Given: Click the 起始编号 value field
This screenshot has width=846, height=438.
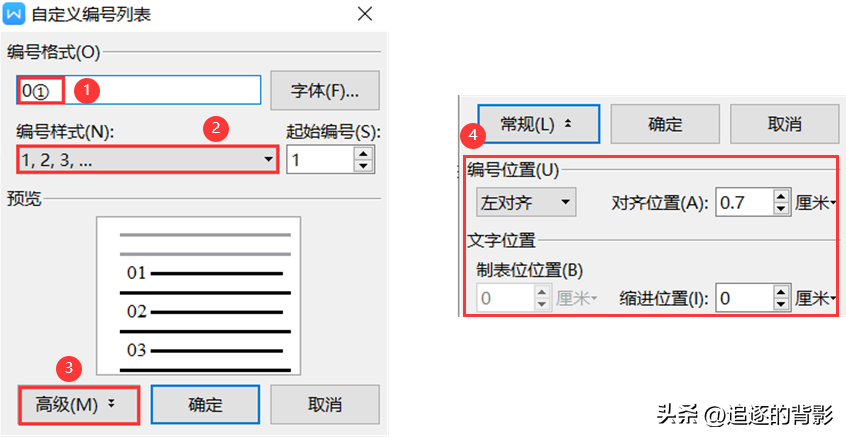Looking at the screenshot, I should pyautogui.click(x=320, y=160).
